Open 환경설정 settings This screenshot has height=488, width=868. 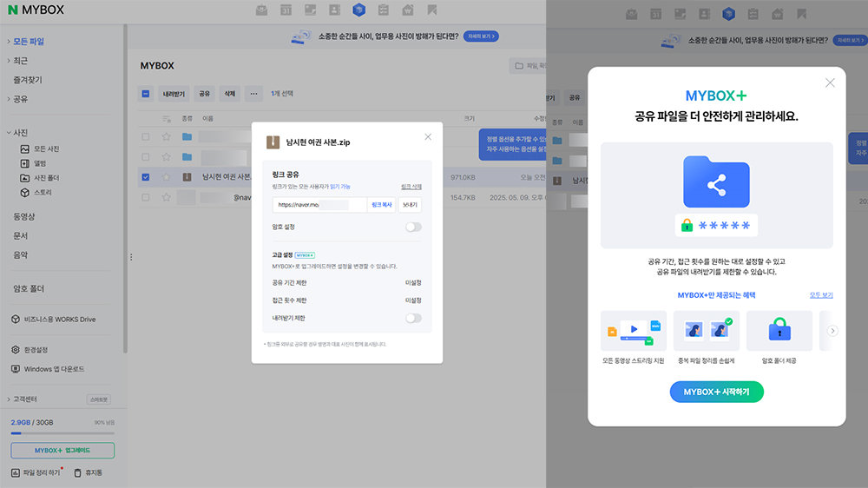pyautogui.click(x=34, y=350)
